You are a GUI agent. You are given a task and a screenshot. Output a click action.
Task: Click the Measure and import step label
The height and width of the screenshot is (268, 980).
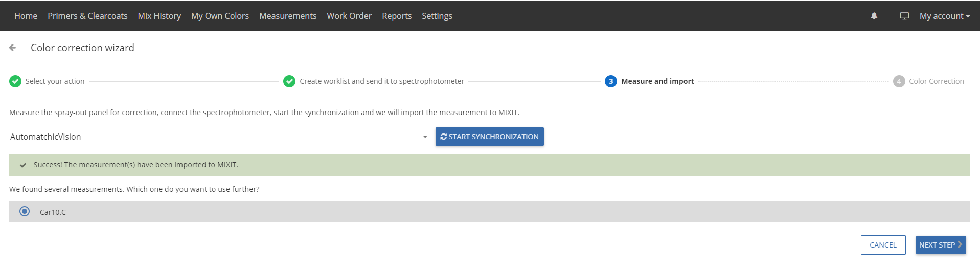[657, 81]
